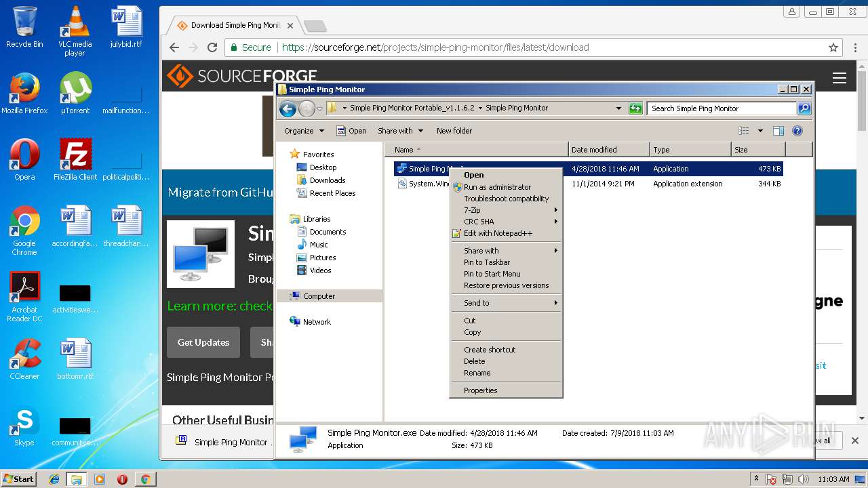Open threadchan... document on desktop

coord(126,226)
